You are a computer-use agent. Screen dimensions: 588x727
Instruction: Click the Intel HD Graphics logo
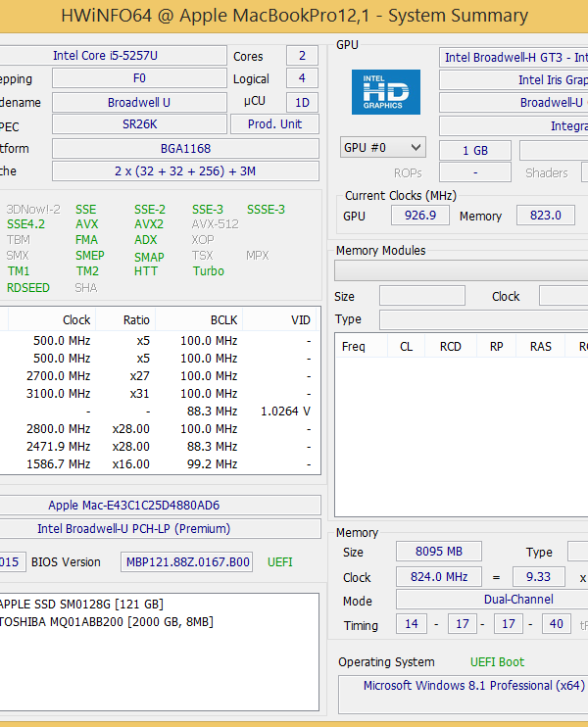click(x=386, y=92)
